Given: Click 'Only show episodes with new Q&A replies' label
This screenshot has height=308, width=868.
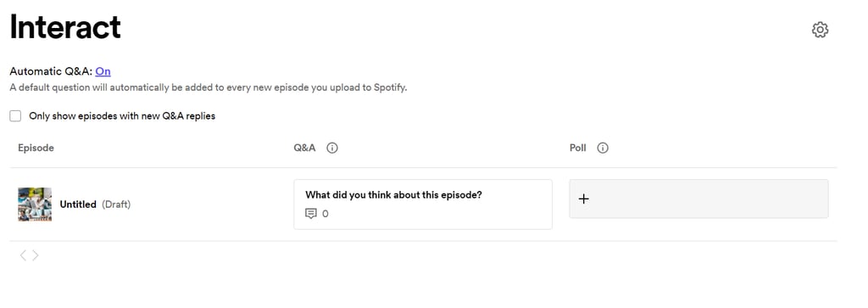Looking at the screenshot, I should click(x=122, y=115).
